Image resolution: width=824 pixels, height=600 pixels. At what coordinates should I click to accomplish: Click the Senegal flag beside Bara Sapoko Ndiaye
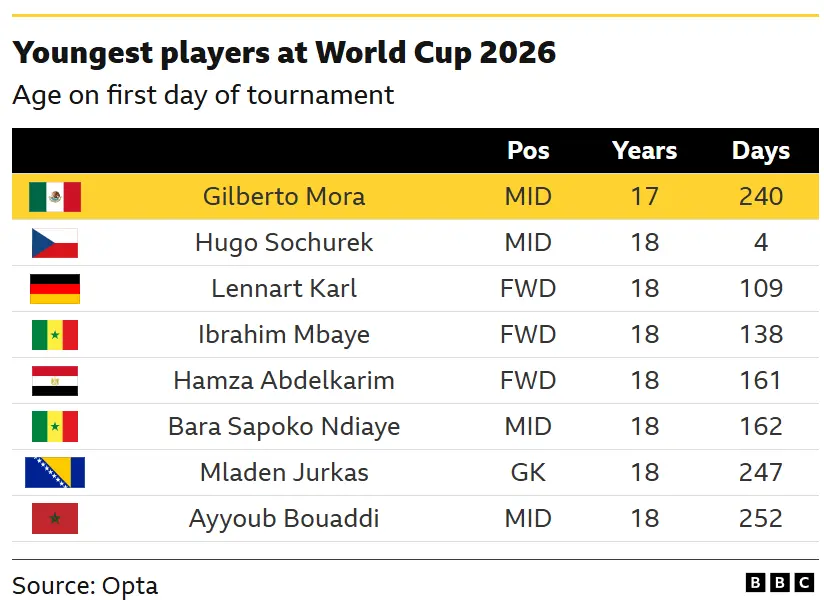point(55,427)
